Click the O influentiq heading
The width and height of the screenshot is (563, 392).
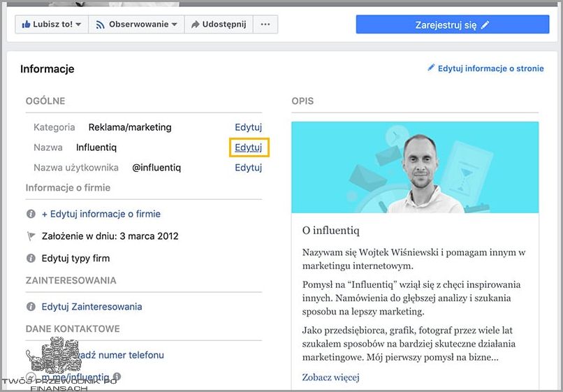coord(330,231)
